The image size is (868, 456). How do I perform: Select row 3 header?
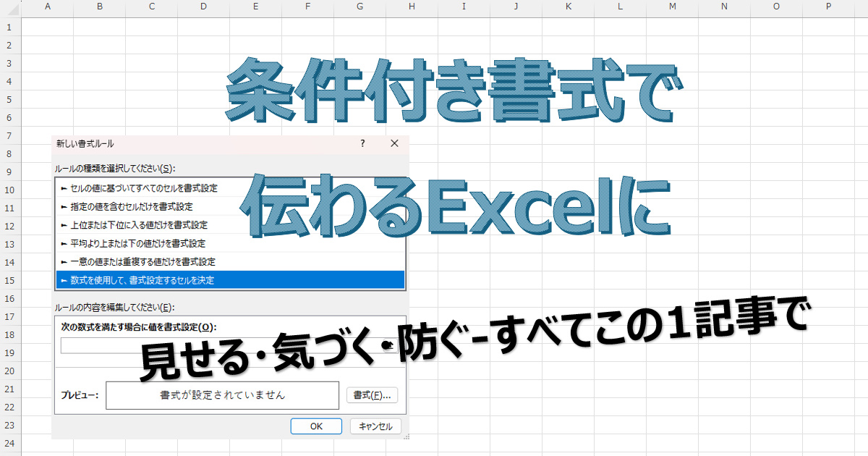(x=10, y=63)
